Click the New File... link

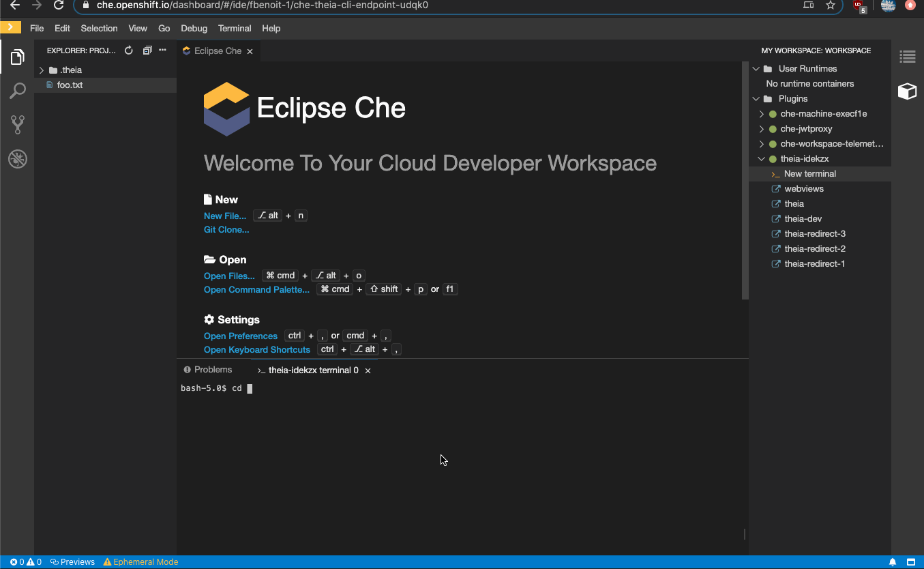(x=225, y=216)
